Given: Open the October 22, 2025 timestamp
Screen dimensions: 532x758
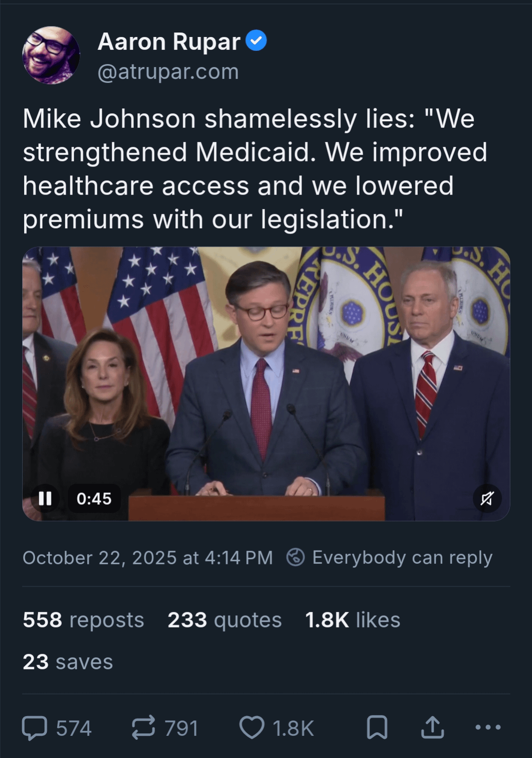Looking at the screenshot, I should tap(147, 558).
